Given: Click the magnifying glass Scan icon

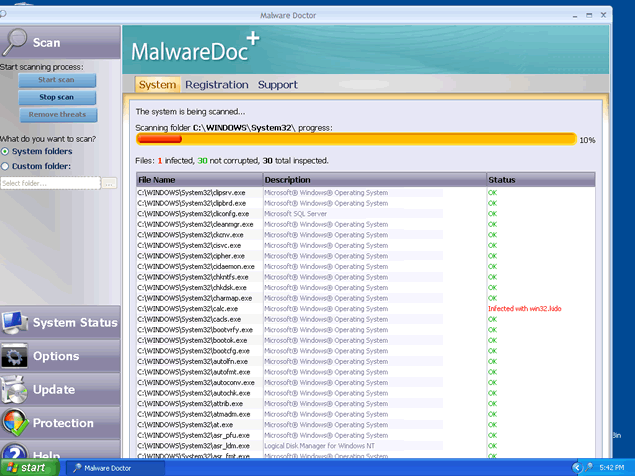Looking at the screenshot, I should (15, 41).
